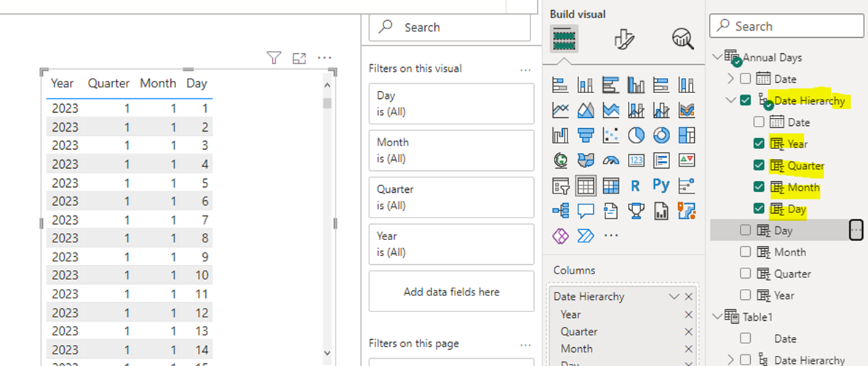Choose the Card (123) visual
868x366 pixels.
pos(636,160)
